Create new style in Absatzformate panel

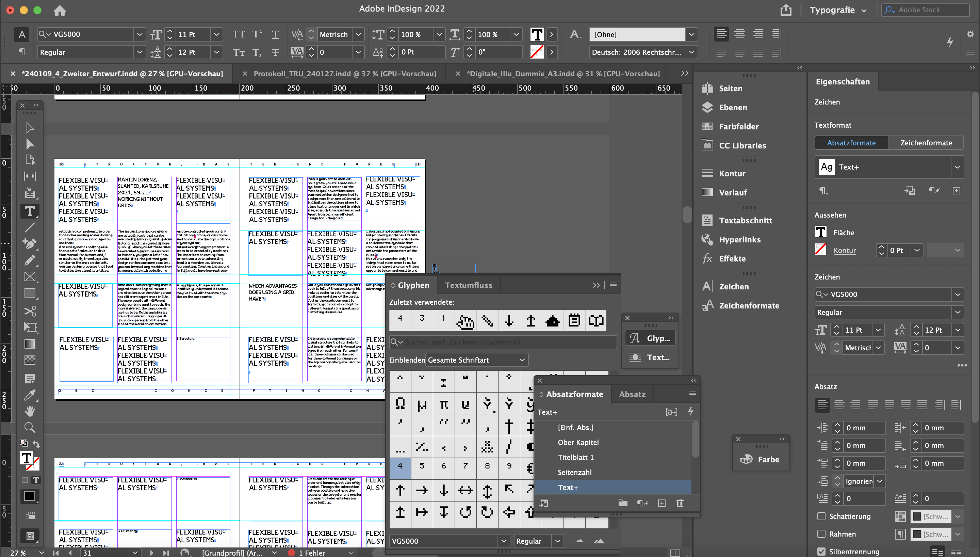point(661,503)
